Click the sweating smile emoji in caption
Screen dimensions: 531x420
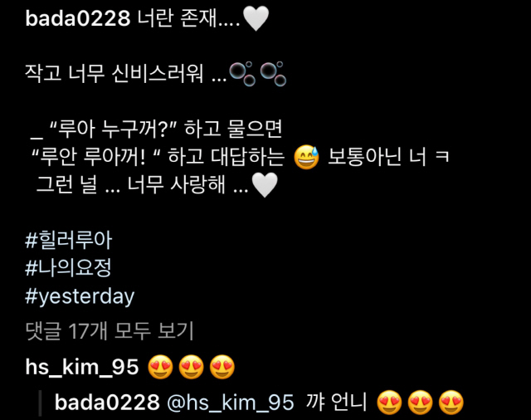[306, 157]
